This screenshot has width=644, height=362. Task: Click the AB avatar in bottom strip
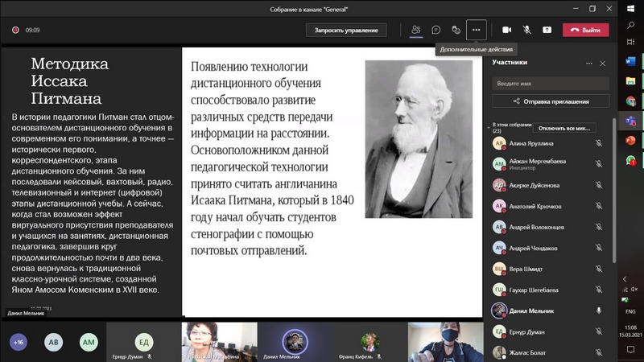click(x=54, y=342)
